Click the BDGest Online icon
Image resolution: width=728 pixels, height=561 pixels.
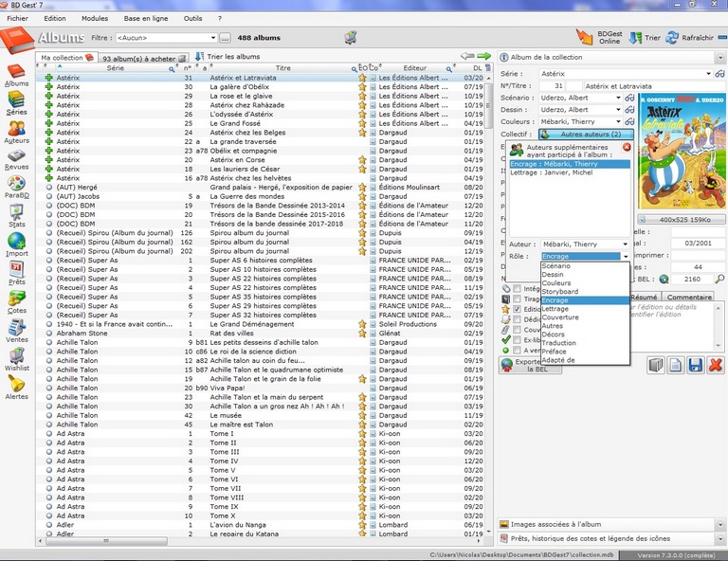point(585,37)
